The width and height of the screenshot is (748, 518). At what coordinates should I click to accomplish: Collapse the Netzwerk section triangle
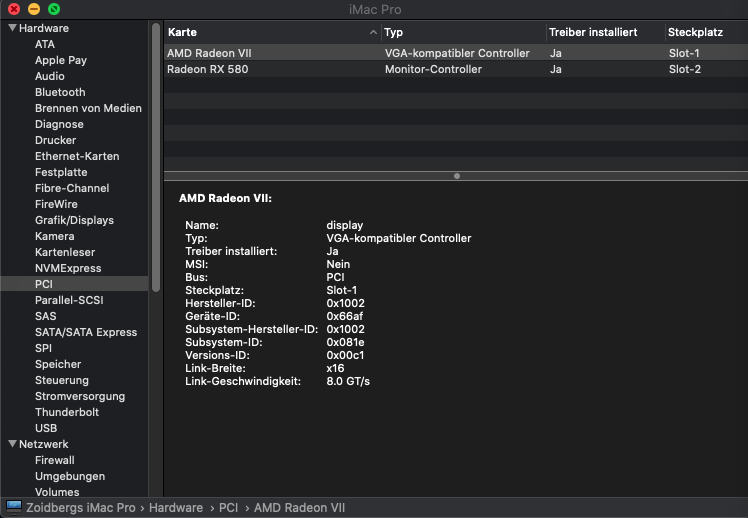12,444
